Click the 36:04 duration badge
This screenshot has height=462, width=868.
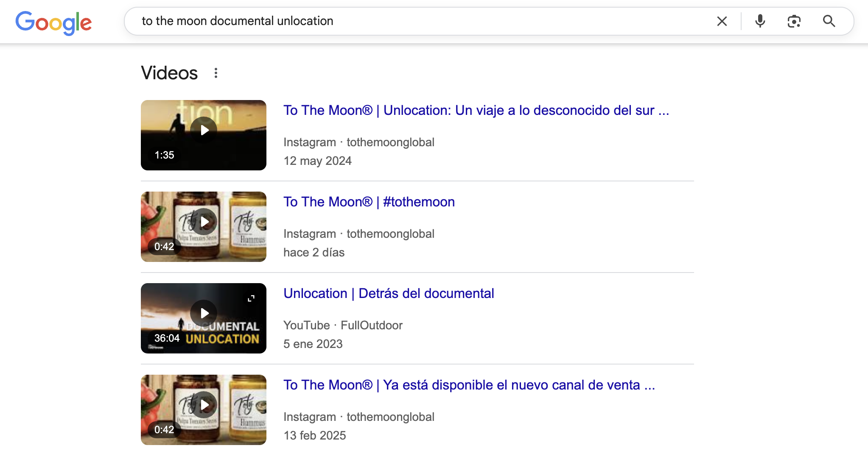[167, 338]
